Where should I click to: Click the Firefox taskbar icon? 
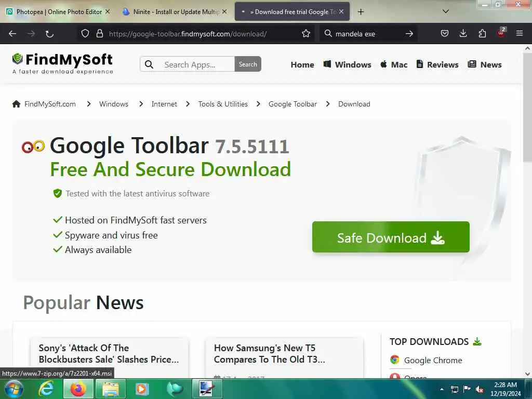[x=78, y=389]
